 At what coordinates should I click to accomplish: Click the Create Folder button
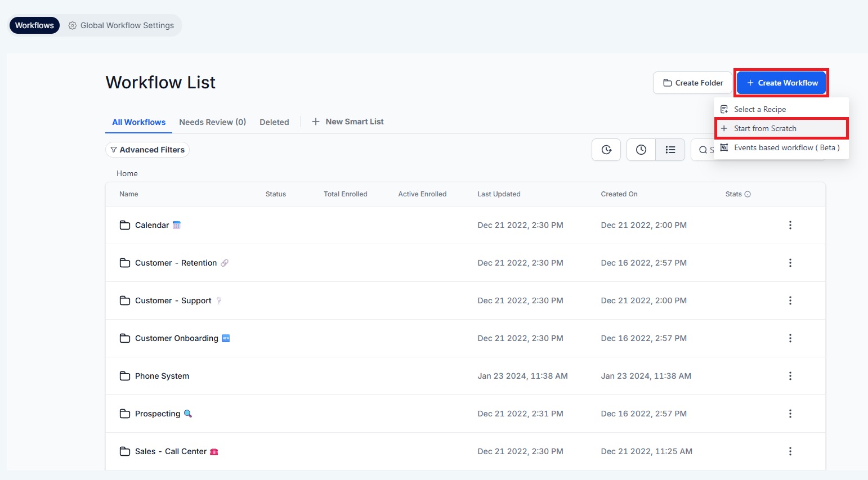point(692,83)
